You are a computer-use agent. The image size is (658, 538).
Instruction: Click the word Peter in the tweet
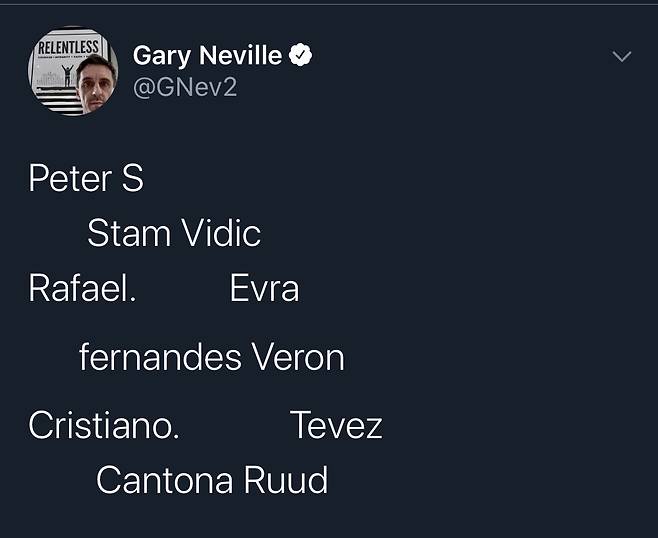coord(69,179)
